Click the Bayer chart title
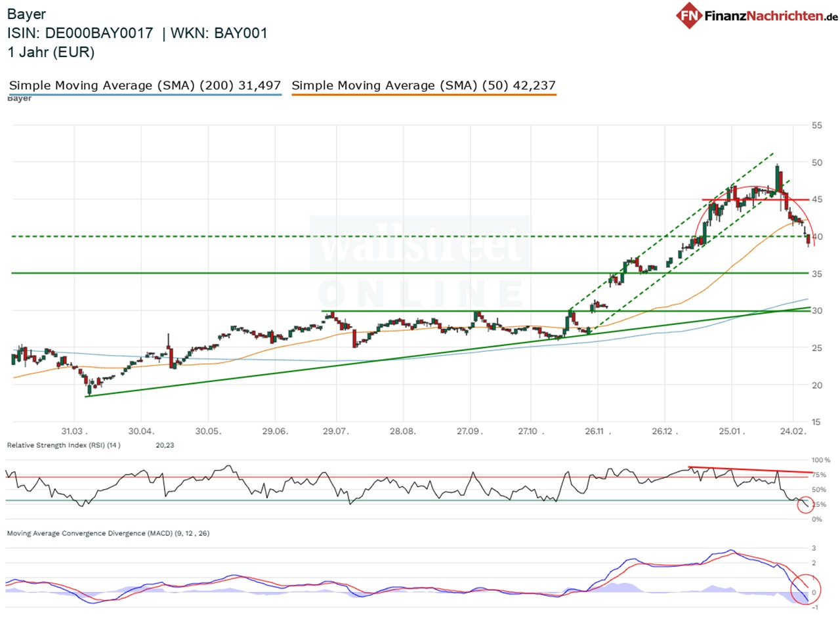The height and width of the screenshot is (617, 840). pyautogui.click(x=26, y=13)
